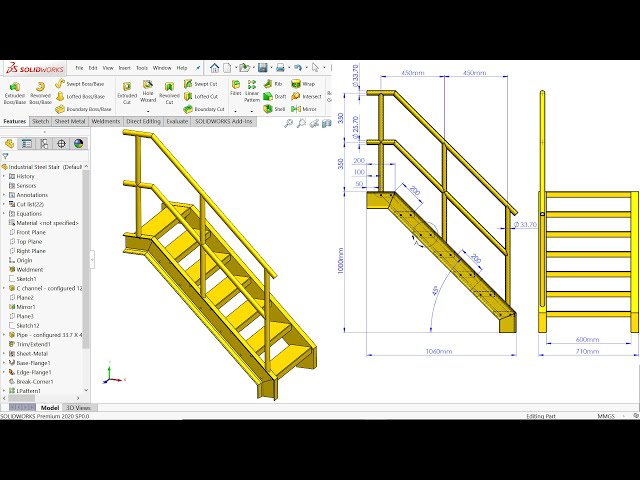Select the Revolved Boss/Base tool
The height and width of the screenshot is (480, 640).
pos(40,93)
